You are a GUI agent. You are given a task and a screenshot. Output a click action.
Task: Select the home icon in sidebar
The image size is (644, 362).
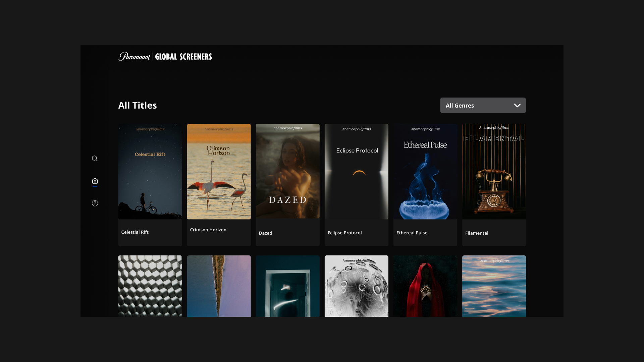click(95, 181)
